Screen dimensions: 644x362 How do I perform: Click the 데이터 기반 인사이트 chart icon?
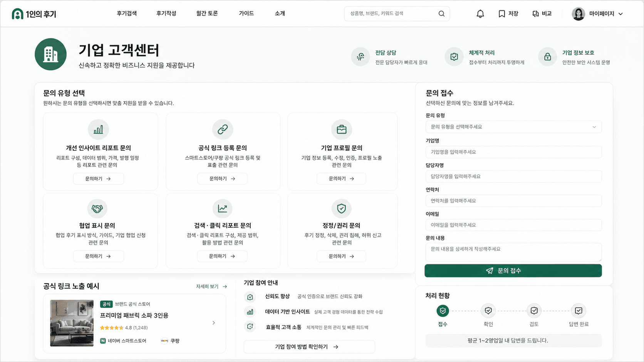(x=250, y=312)
